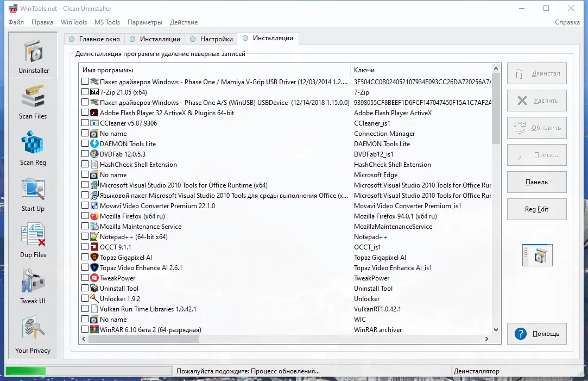588x381 pixels.
Task: Click the Unlocker 1.9.2 icon
Action: coord(94,299)
